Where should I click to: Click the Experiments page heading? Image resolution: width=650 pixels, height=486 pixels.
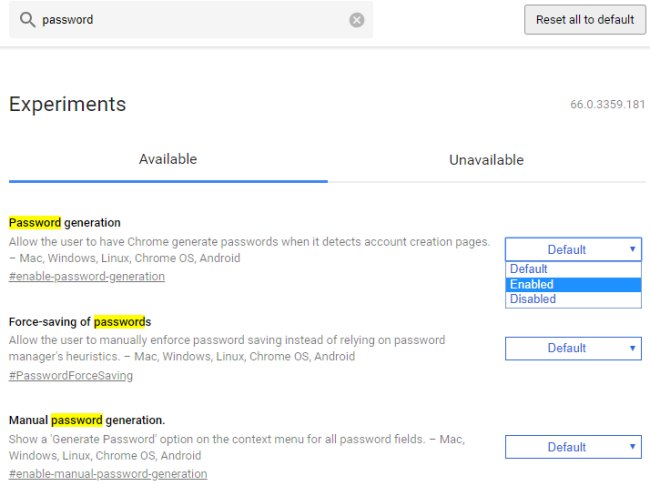click(67, 104)
